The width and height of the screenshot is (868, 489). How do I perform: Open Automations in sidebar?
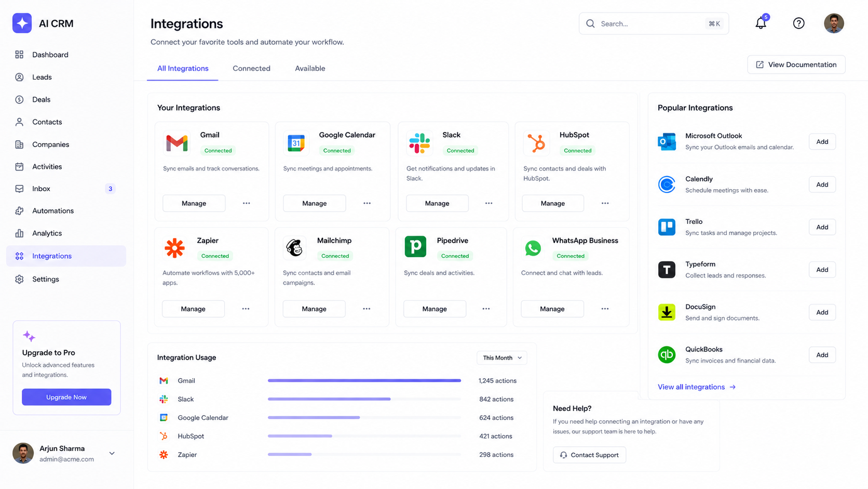tap(66, 211)
